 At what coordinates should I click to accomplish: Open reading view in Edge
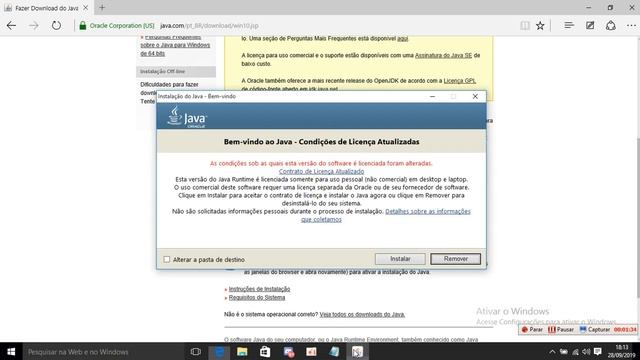[x=525, y=26]
